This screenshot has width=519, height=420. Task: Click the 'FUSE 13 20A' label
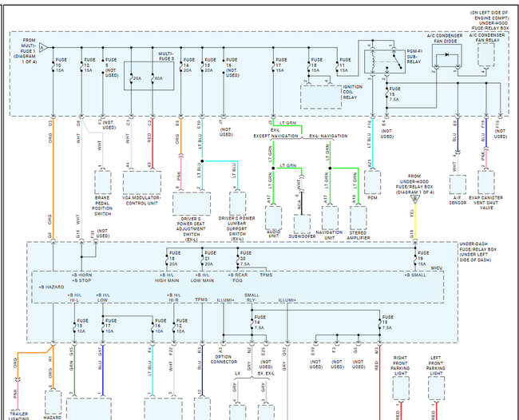coord(210,65)
